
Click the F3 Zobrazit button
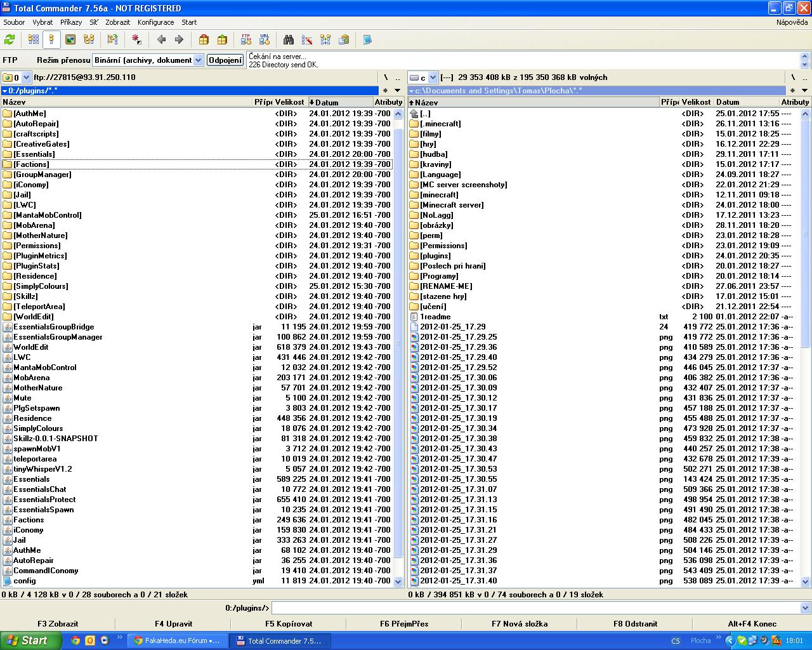[x=58, y=624]
